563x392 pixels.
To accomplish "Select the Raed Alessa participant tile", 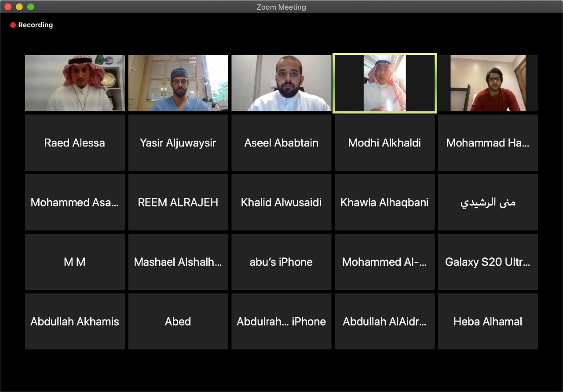I will coord(75,143).
